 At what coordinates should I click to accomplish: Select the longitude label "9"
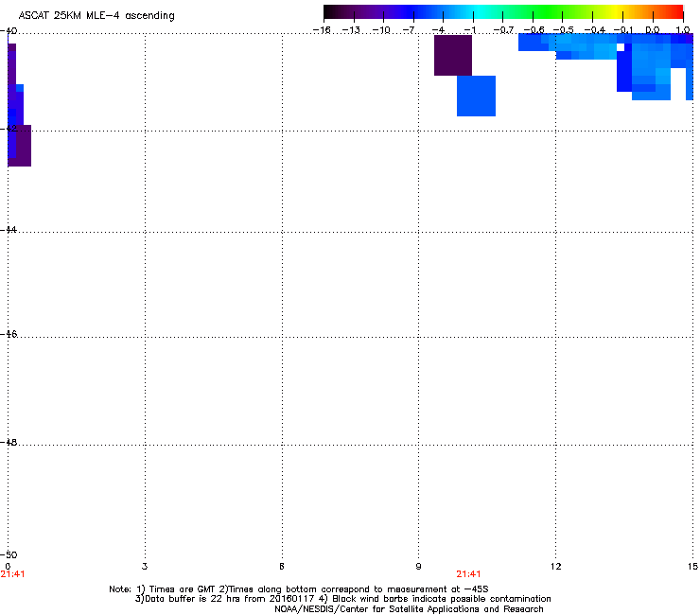(x=418, y=567)
